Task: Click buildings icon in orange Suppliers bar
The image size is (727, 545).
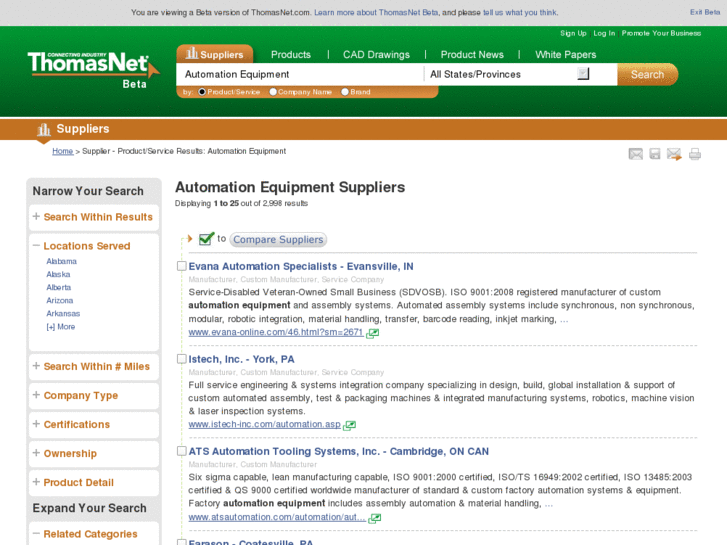Action: (x=44, y=130)
